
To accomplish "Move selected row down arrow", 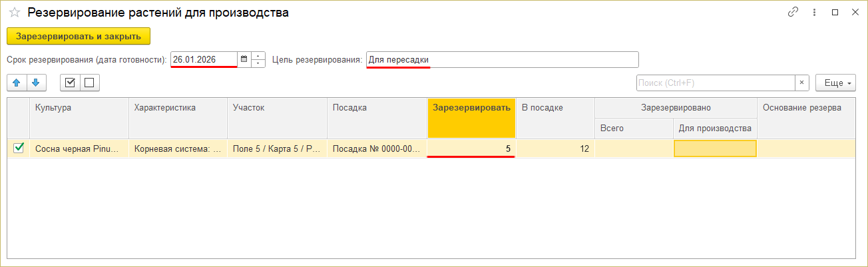I will pyautogui.click(x=36, y=83).
